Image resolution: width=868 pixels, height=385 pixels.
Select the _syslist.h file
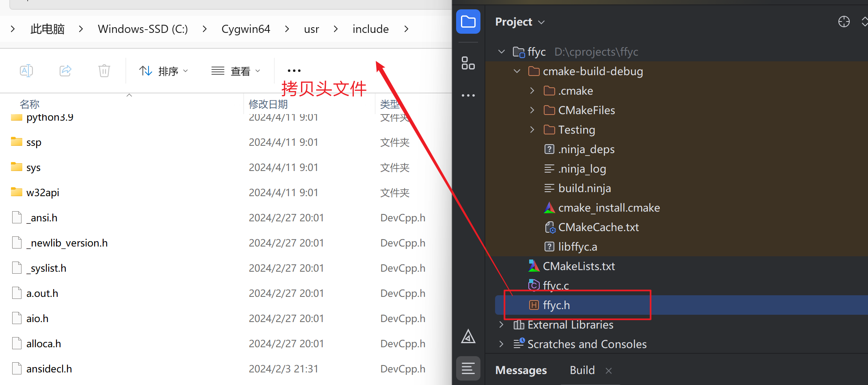click(x=226, y=268)
